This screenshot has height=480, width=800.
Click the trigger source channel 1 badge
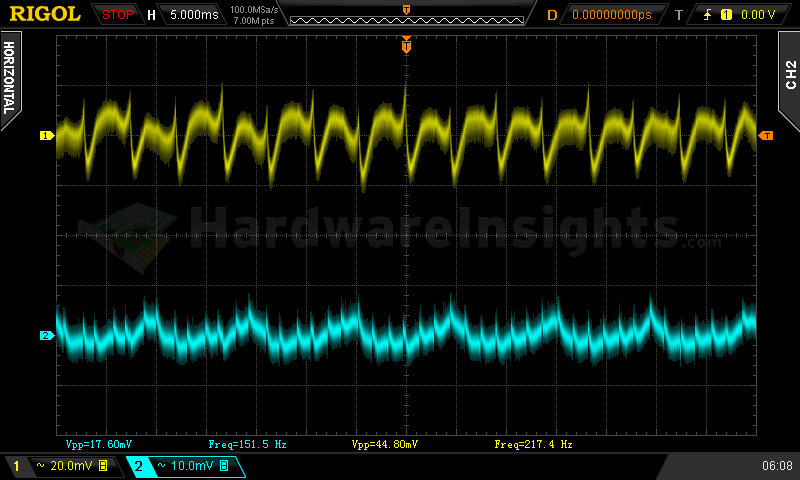click(x=726, y=15)
